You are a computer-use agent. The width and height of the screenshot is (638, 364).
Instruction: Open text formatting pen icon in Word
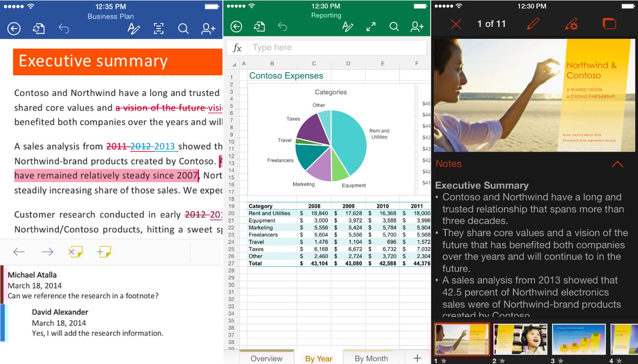[134, 28]
